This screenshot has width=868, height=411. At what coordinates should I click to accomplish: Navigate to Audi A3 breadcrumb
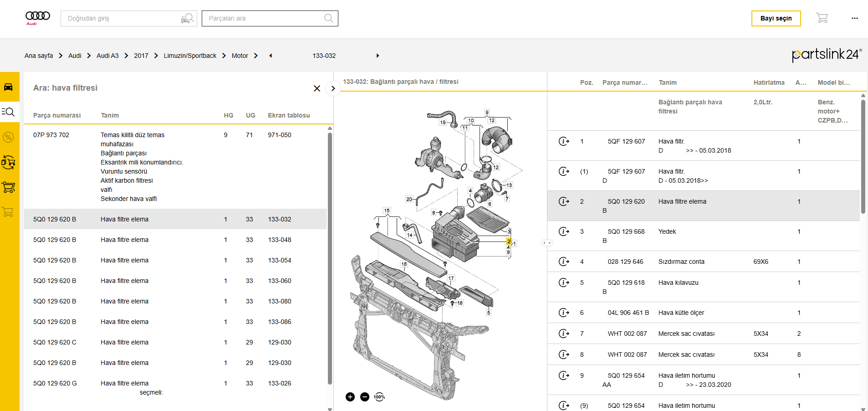[107, 56]
